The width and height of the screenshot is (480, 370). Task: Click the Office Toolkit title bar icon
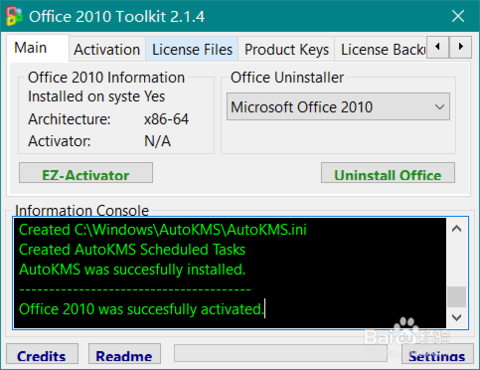(x=14, y=16)
